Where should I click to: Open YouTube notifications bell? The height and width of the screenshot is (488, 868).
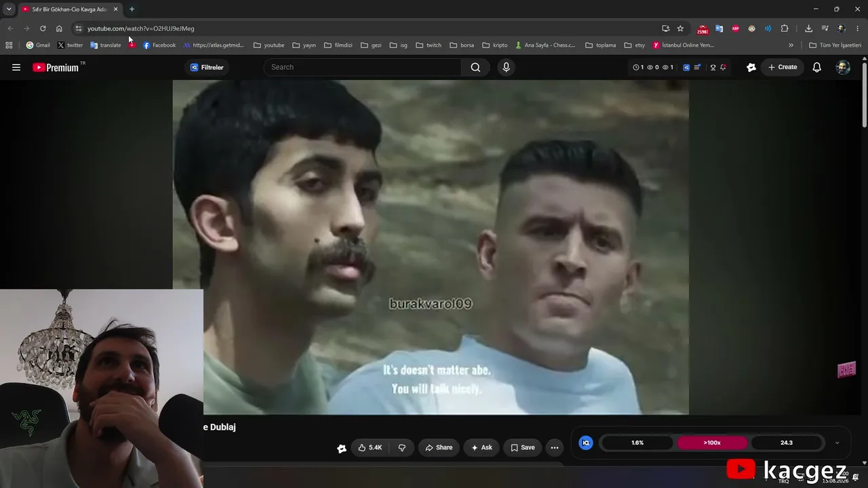817,67
